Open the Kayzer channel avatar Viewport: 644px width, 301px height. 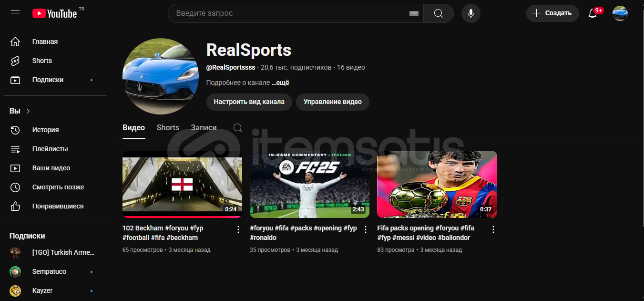click(15, 291)
